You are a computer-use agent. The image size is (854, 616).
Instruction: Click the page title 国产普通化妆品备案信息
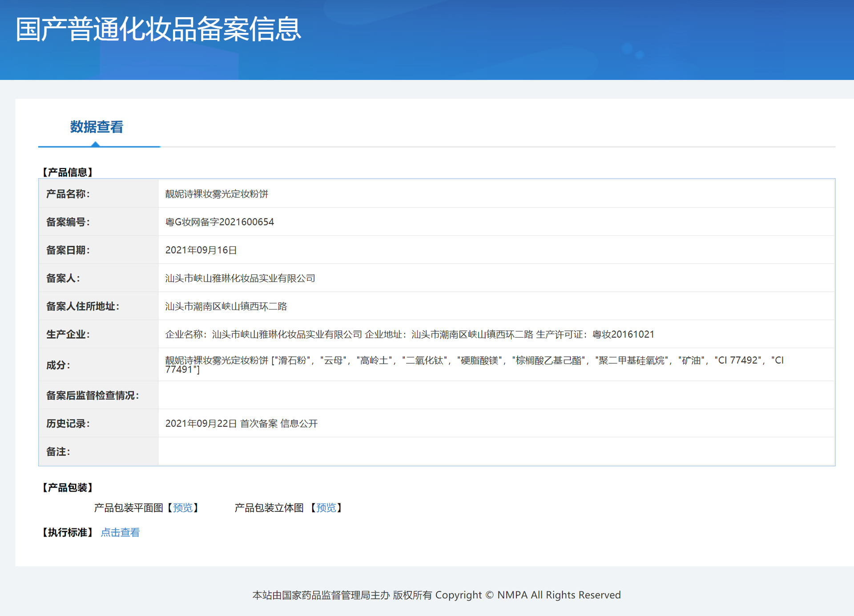(x=158, y=29)
